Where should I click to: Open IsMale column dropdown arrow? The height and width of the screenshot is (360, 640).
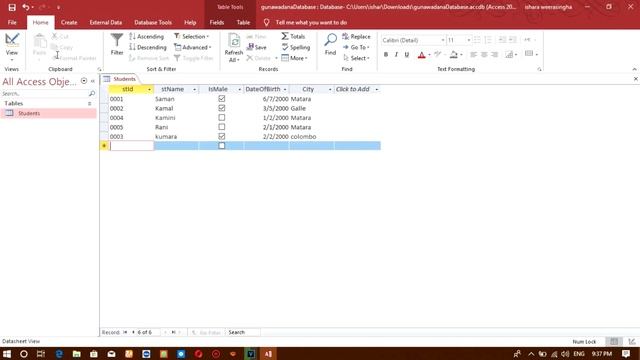tap(240, 89)
